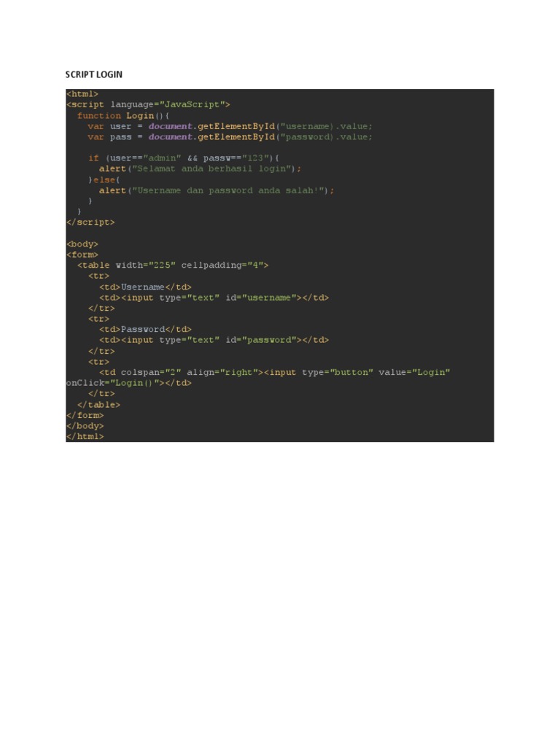Click the opening body tag
Viewport: 560px width, 747px height.
[x=82, y=244]
